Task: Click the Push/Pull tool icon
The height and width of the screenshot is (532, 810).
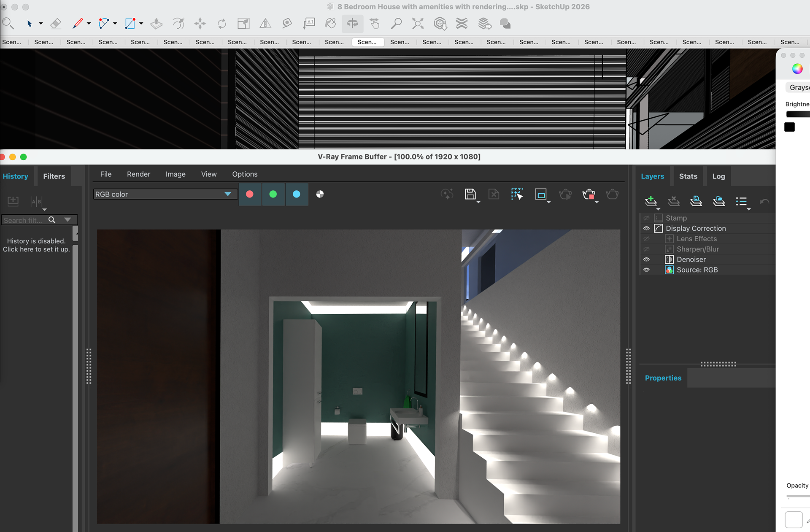Action: pos(157,24)
